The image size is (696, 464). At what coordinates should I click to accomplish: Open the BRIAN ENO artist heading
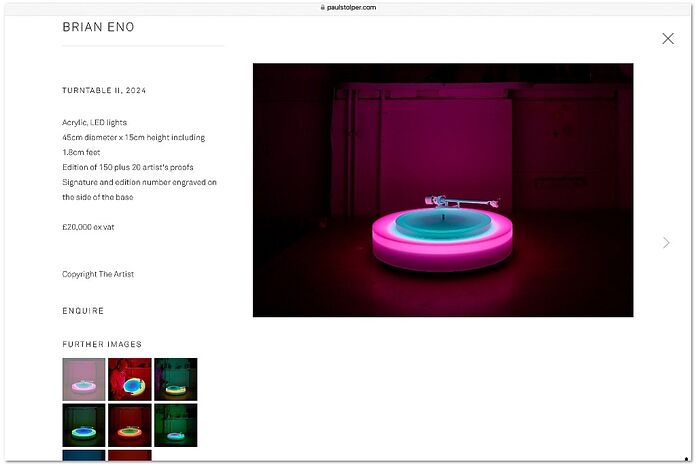coord(98,27)
